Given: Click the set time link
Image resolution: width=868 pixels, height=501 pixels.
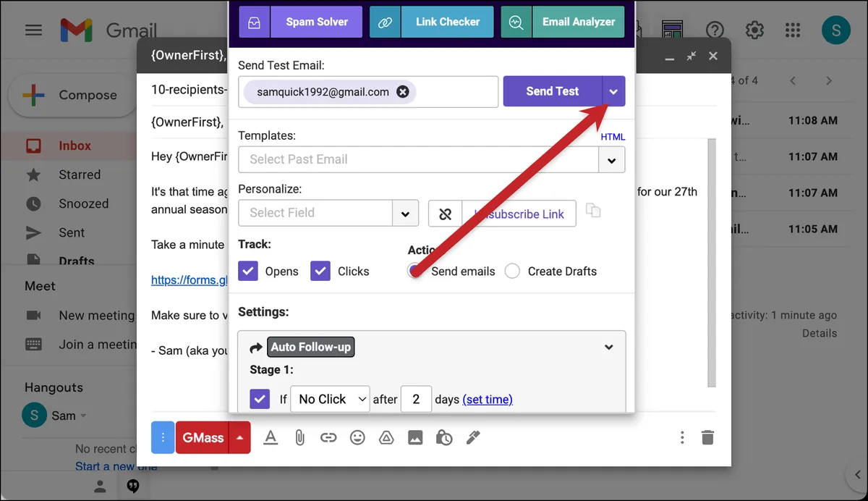Looking at the screenshot, I should tap(488, 400).
